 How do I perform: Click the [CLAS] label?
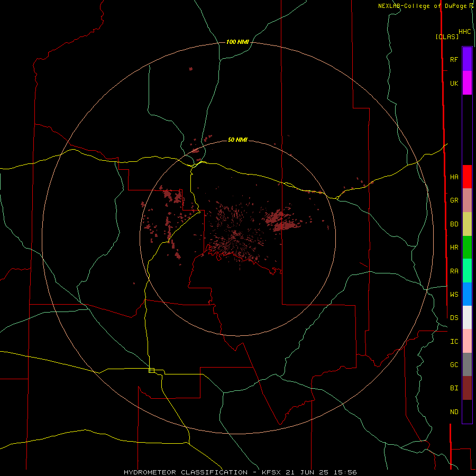coord(447,36)
